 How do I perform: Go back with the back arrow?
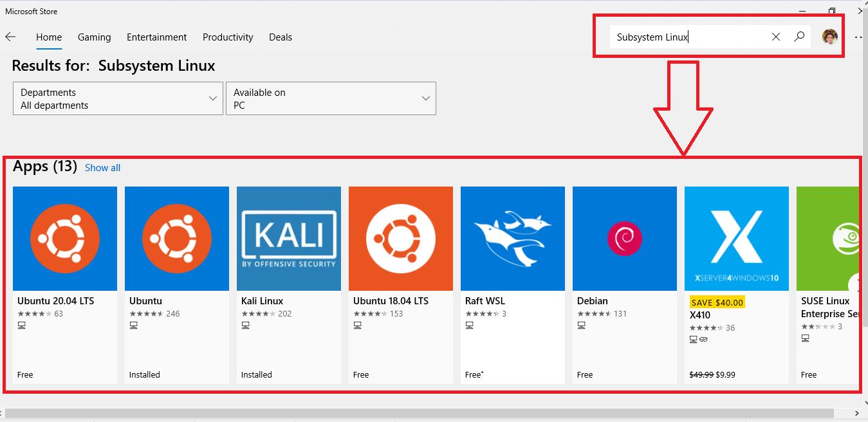10,37
